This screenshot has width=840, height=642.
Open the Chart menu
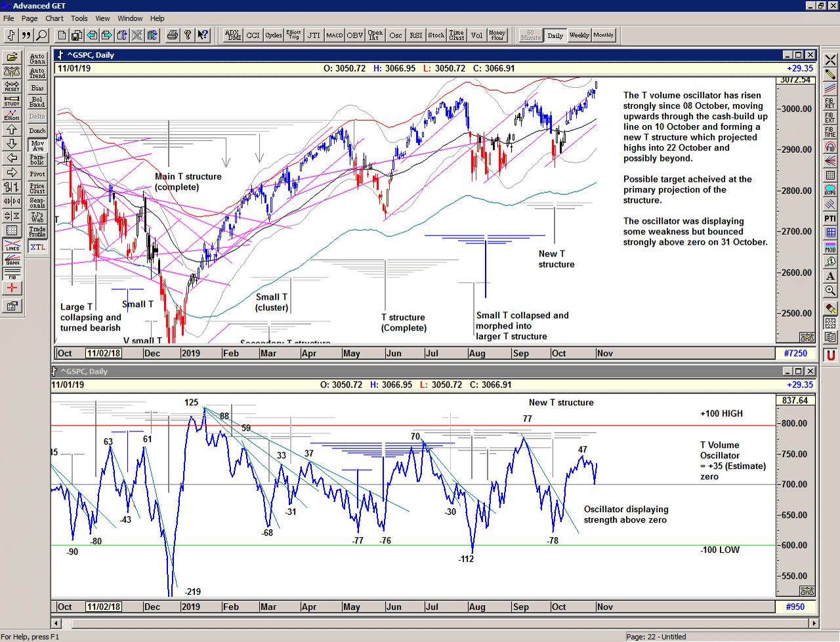click(54, 18)
